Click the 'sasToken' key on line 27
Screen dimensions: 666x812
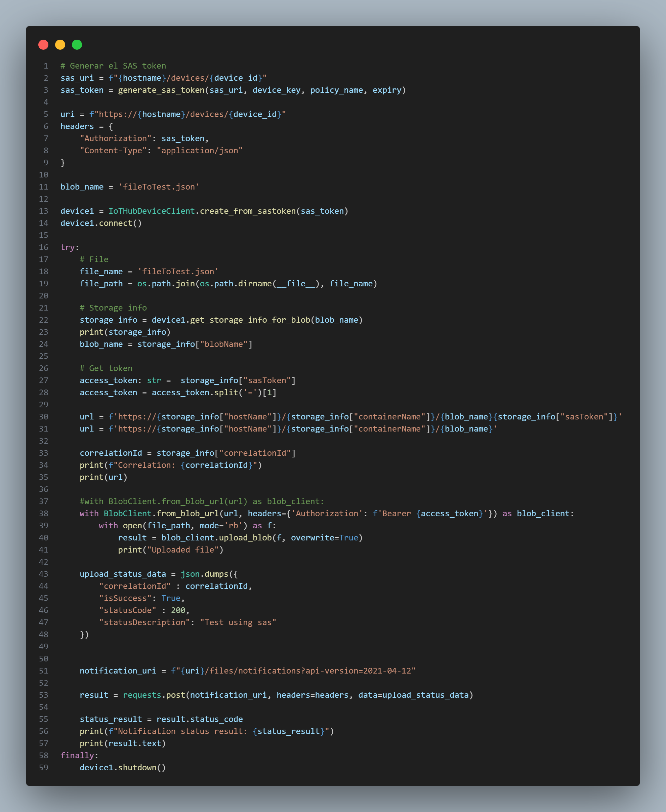pos(267,380)
